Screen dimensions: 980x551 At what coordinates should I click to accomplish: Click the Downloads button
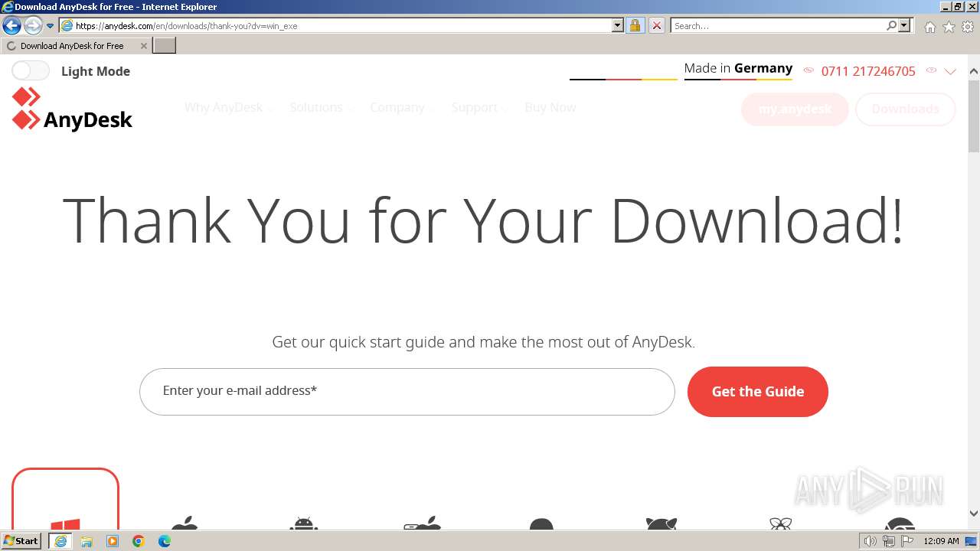[x=905, y=109]
